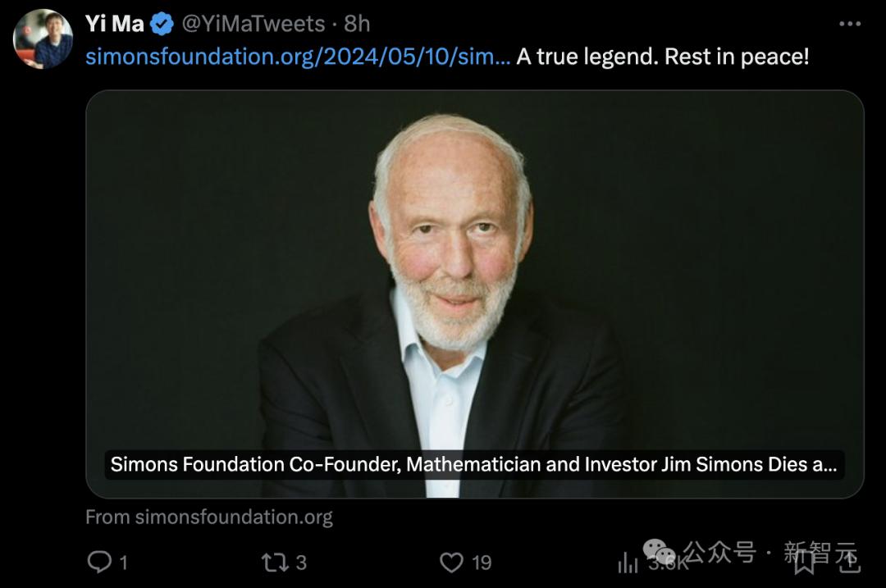
Task: Open the Jim Simons portrait link card
Action: click(x=474, y=271)
